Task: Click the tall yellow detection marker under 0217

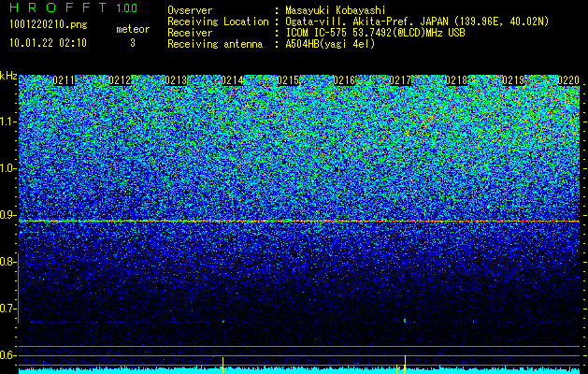Action: click(405, 365)
